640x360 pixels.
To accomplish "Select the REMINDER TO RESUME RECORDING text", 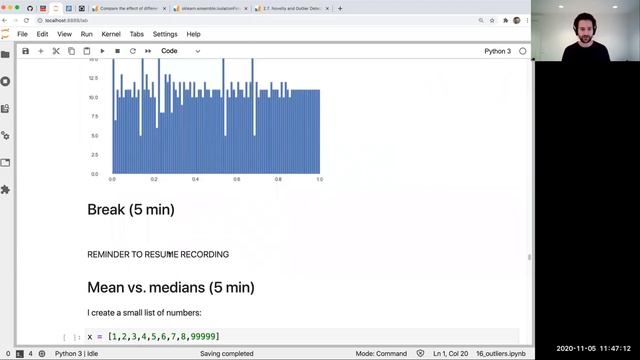I will tap(158, 254).
